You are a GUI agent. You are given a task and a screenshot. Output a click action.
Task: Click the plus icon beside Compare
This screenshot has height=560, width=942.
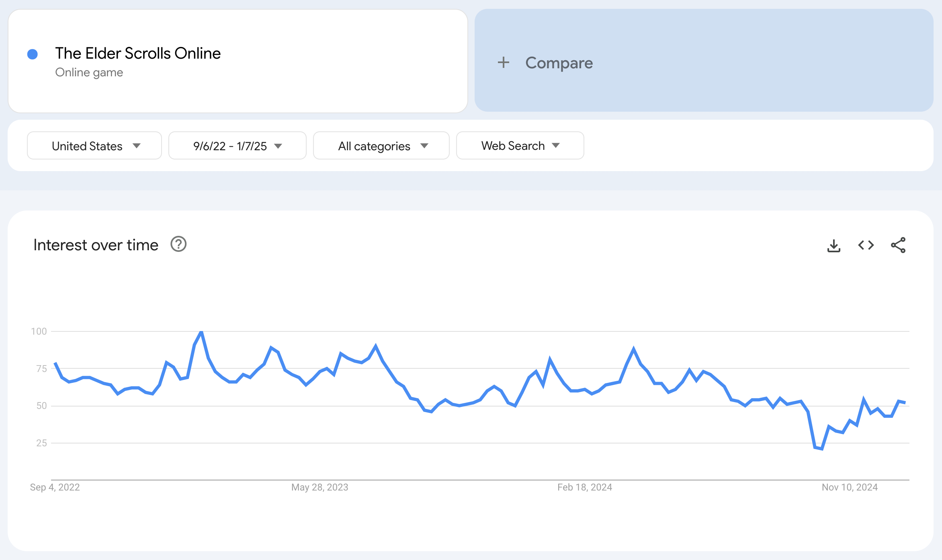(x=504, y=63)
